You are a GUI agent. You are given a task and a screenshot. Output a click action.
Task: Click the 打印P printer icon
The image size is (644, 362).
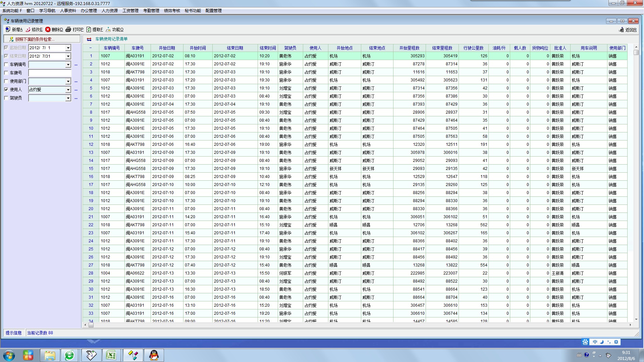click(x=68, y=29)
